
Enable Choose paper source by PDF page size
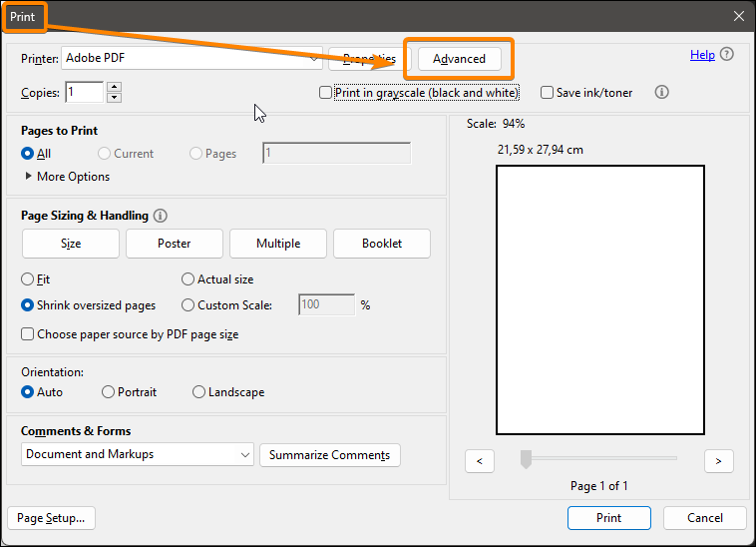click(x=28, y=334)
